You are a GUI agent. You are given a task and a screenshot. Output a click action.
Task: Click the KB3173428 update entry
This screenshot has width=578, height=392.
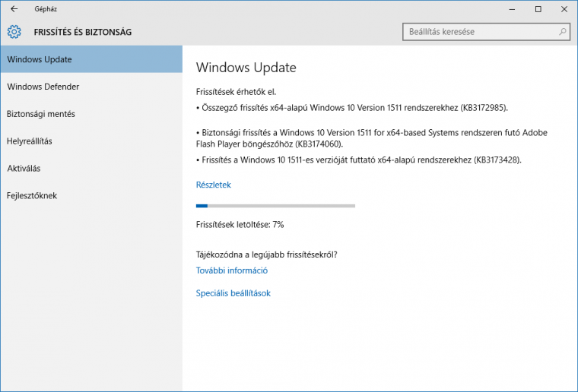click(x=359, y=160)
